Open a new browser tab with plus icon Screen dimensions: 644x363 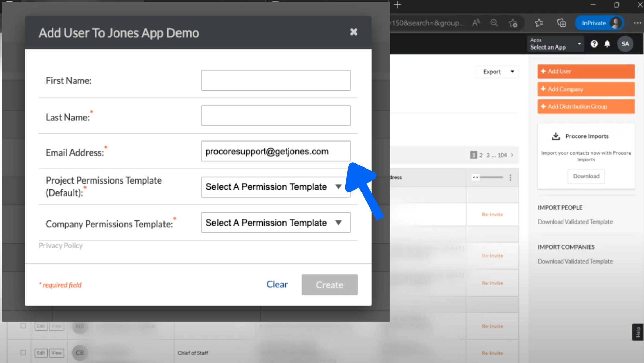click(x=397, y=5)
